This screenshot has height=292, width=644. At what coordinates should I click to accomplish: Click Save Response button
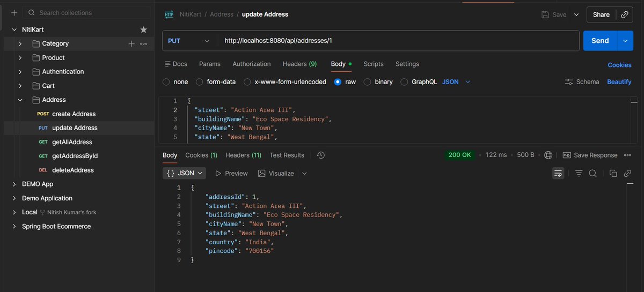tap(590, 155)
